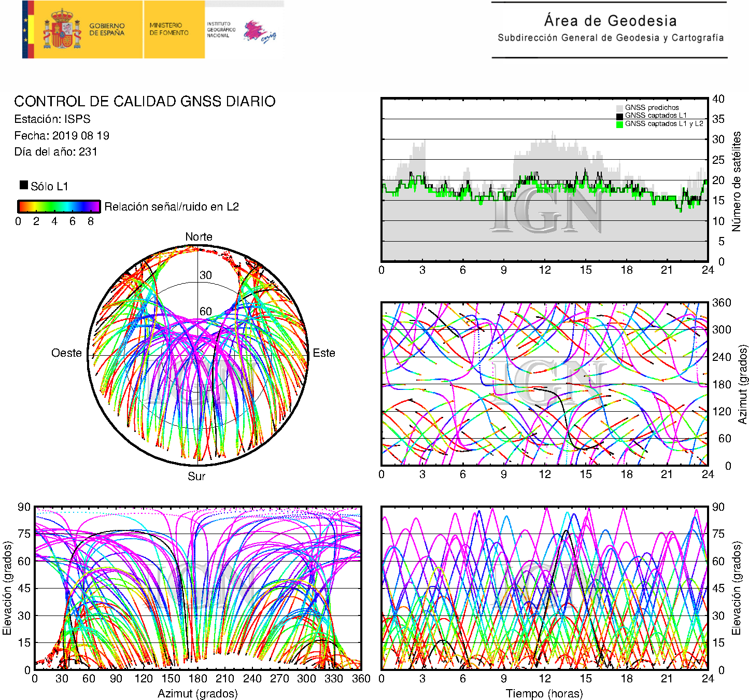This screenshot has height=700, width=749.
Task: Click the Gobierno de España logo text
Action: [x=107, y=30]
